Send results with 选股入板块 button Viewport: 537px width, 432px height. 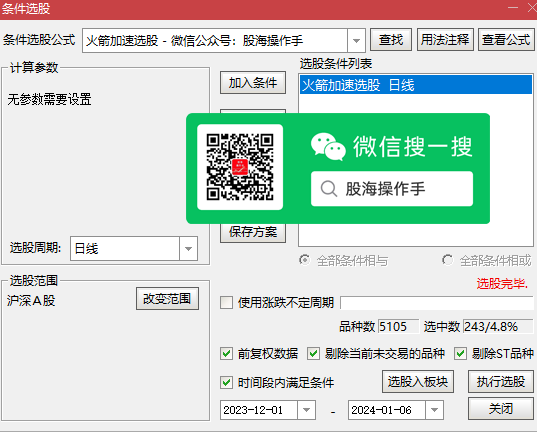[x=418, y=381]
